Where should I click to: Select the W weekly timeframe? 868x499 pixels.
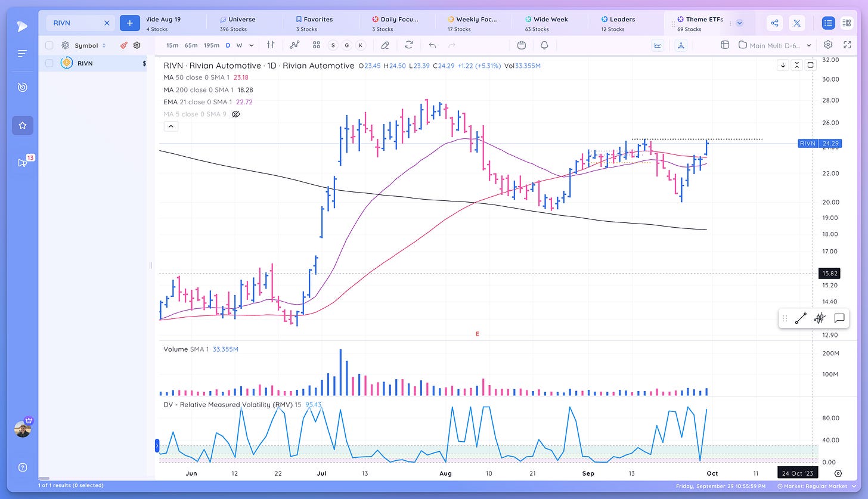[x=239, y=45]
